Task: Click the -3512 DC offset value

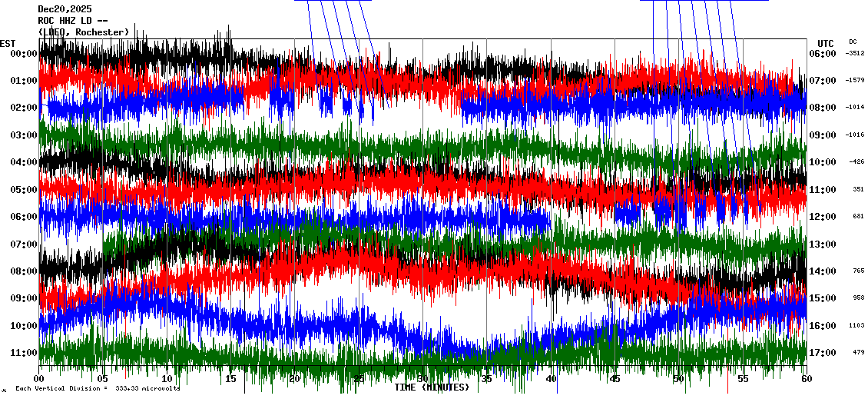Action: point(855,54)
